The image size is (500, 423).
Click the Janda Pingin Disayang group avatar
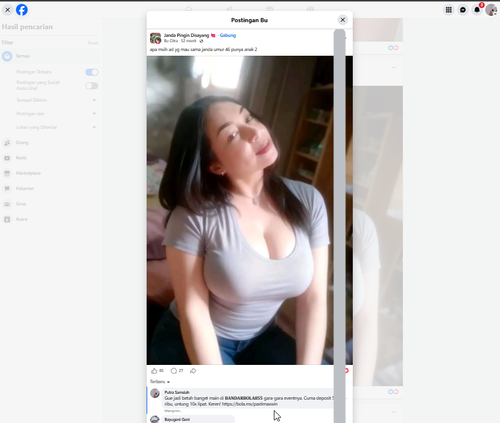tap(155, 38)
